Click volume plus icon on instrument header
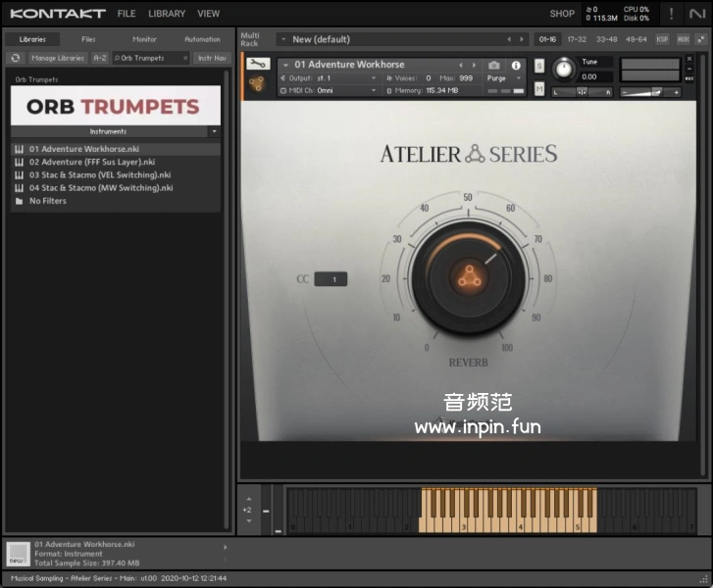Image resolution: width=713 pixels, height=588 pixels. point(676,92)
